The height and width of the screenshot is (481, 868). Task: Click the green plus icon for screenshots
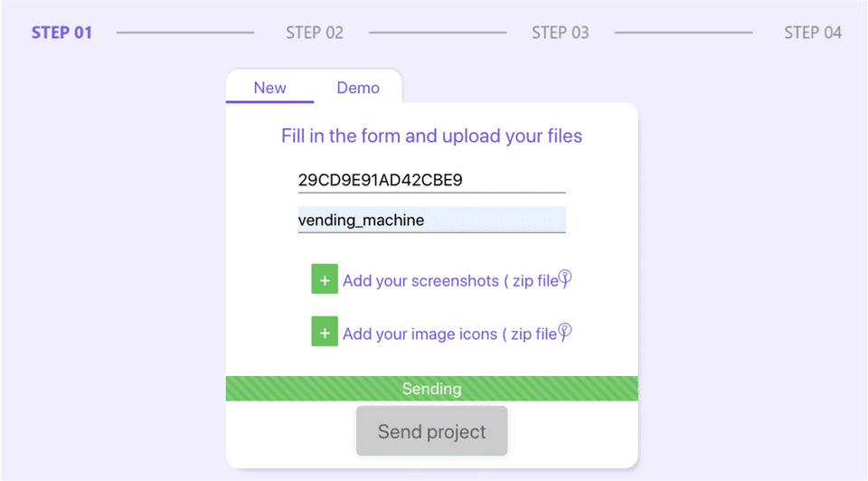click(325, 279)
